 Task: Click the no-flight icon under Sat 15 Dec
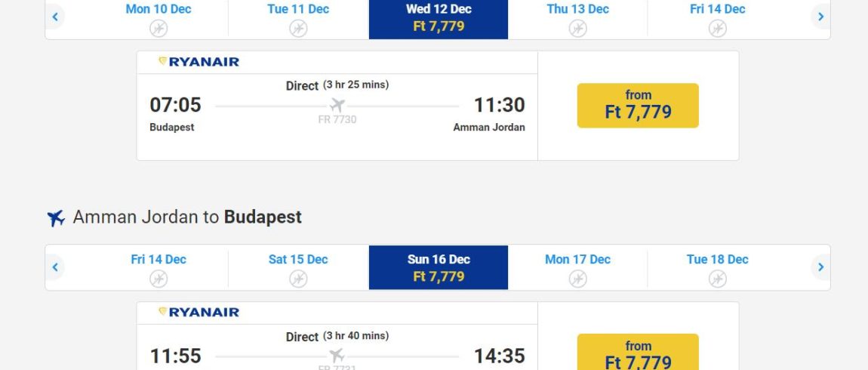pos(298,279)
